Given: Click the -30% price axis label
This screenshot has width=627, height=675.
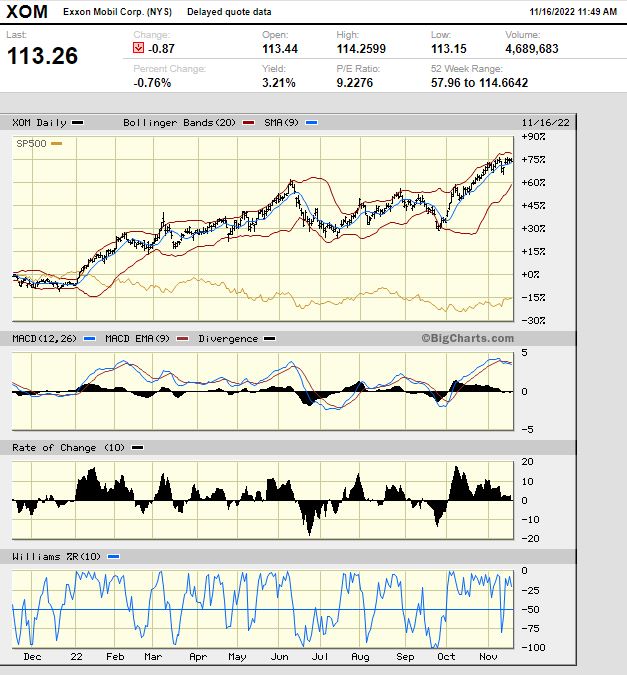Looking at the screenshot, I should click(x=533, y=320).
